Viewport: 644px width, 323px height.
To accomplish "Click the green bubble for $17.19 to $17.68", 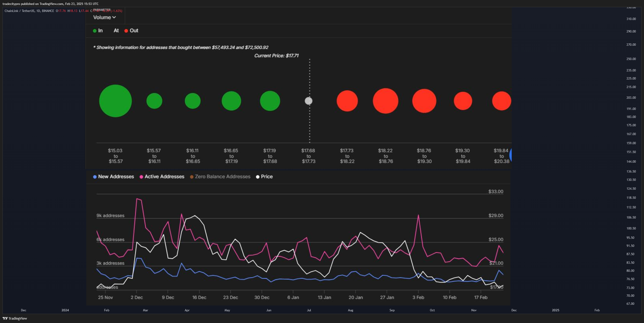I will pos(270,101).
